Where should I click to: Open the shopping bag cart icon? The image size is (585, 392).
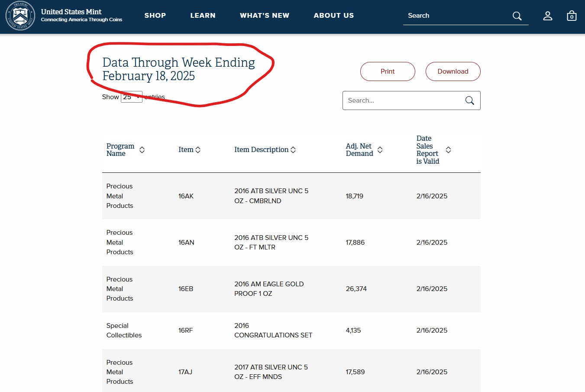[x=572, y=16]
